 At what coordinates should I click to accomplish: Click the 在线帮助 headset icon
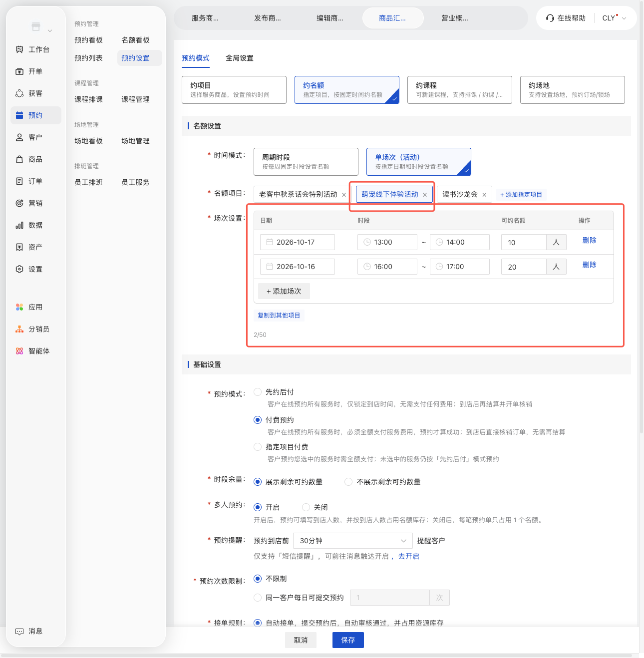coord(550,18)
